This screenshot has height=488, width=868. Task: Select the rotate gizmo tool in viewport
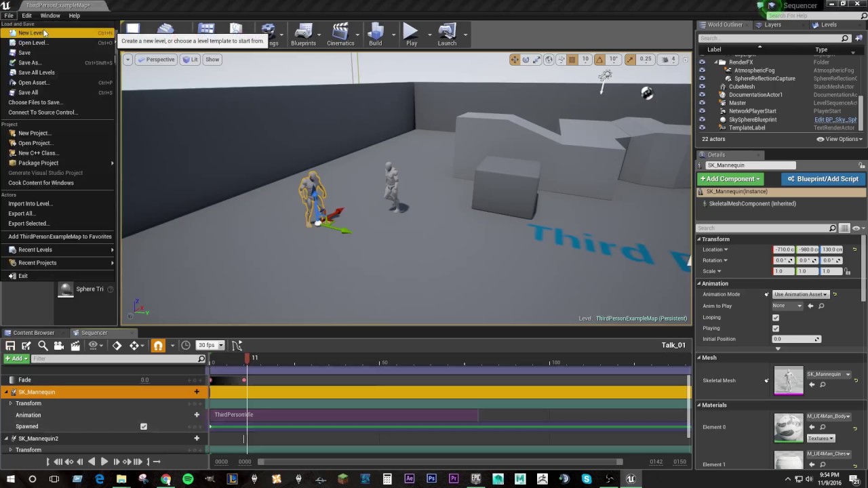pos(526,60)
